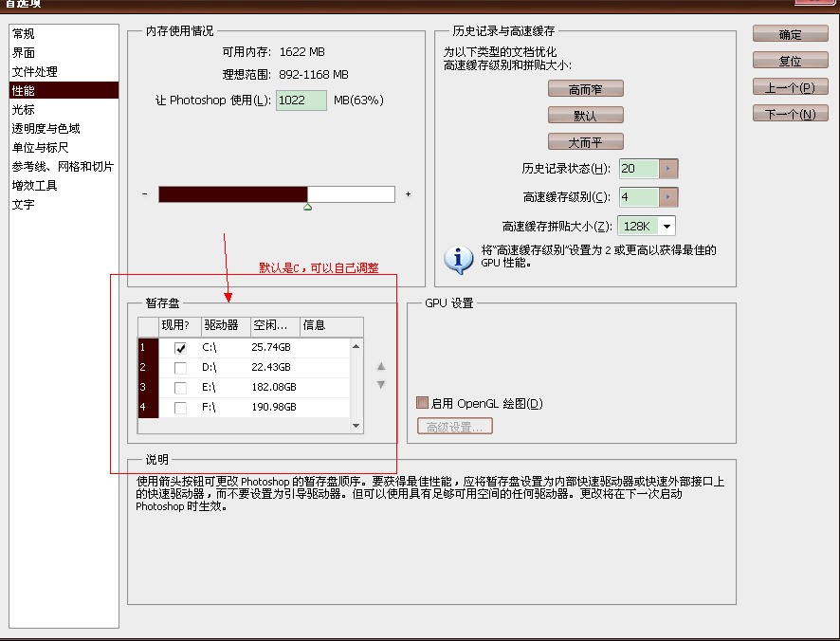Click the 默认 optimization button
Image resolution: width=840 pixels, height=641 pixels.
tap(585, 115)
